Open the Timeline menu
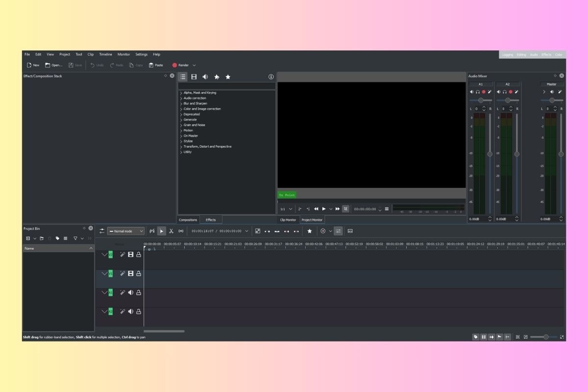 tap(105, 54)
